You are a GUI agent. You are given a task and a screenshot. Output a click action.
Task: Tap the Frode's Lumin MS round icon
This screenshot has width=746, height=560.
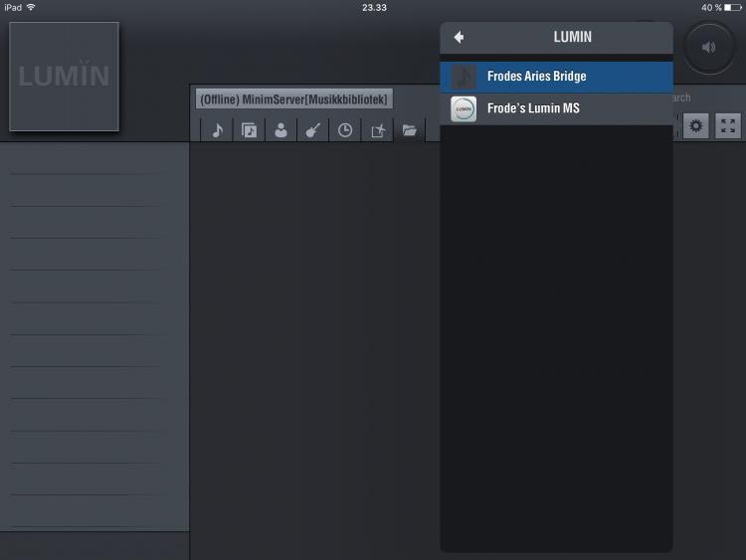tap(464, 109)
